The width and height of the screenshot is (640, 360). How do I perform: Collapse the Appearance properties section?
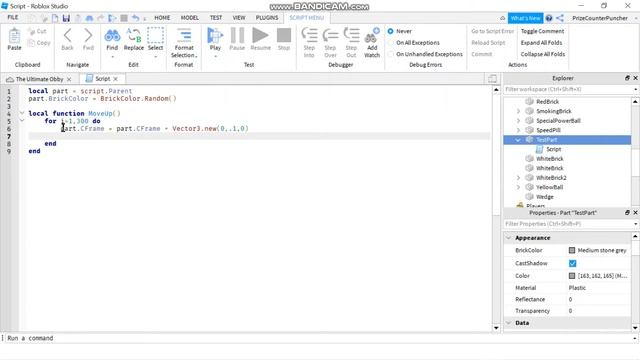(x=509, y=238)
